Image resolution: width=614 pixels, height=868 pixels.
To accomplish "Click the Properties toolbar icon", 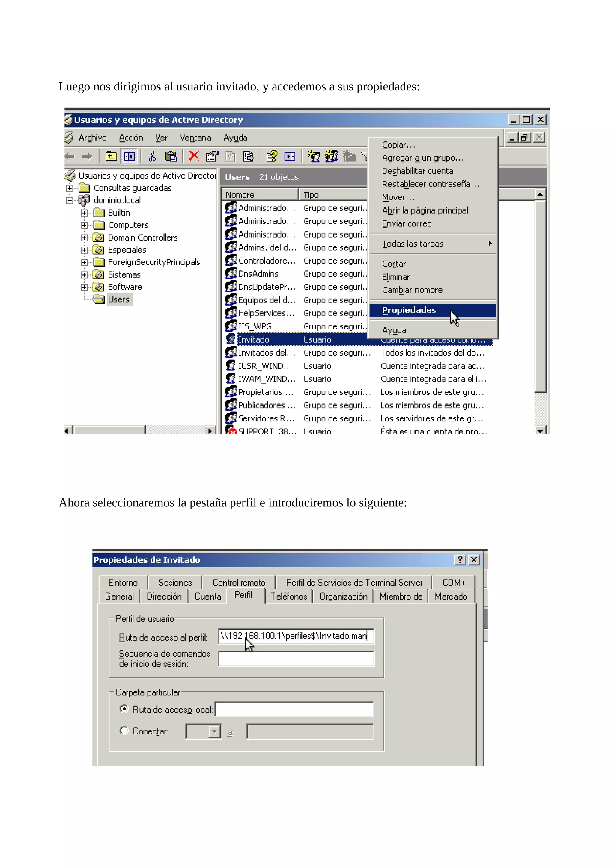I will click(212, 156).
